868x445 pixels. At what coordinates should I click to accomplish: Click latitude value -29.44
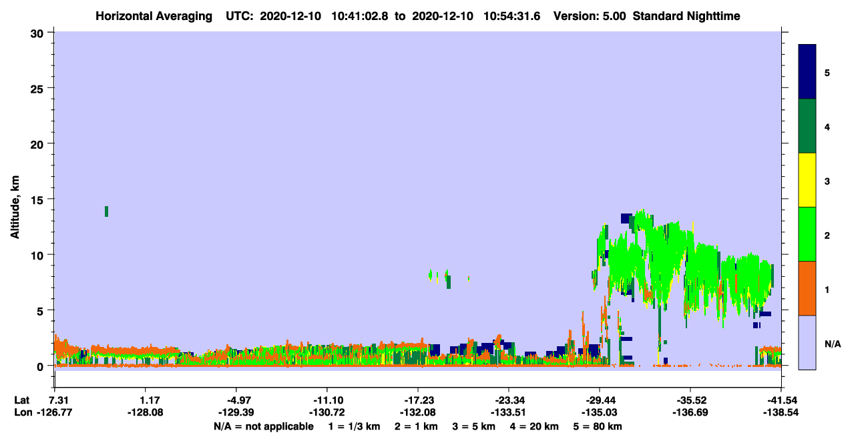point(600,400)
